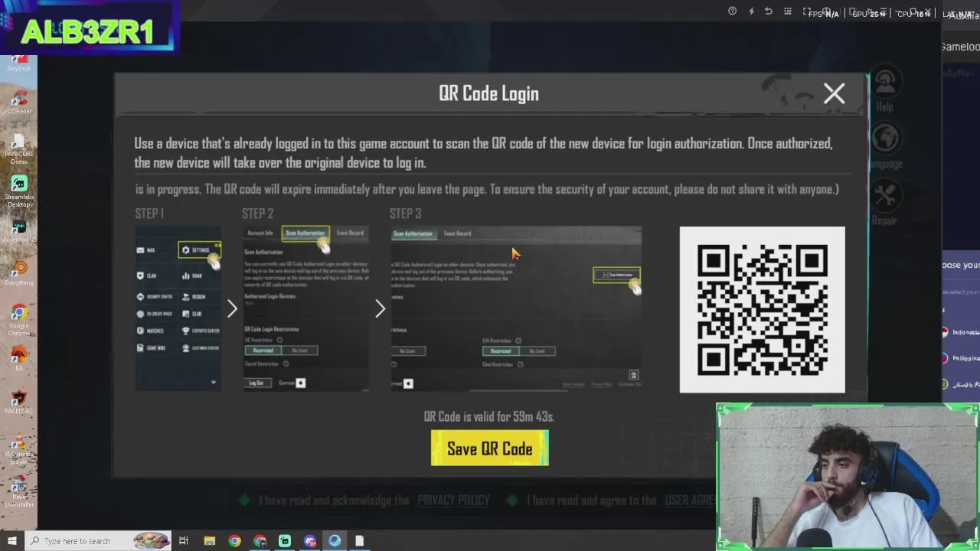The image size is (980, 551).
Task: Click the emulator help question-mark icon
Action: click(732, 11)
